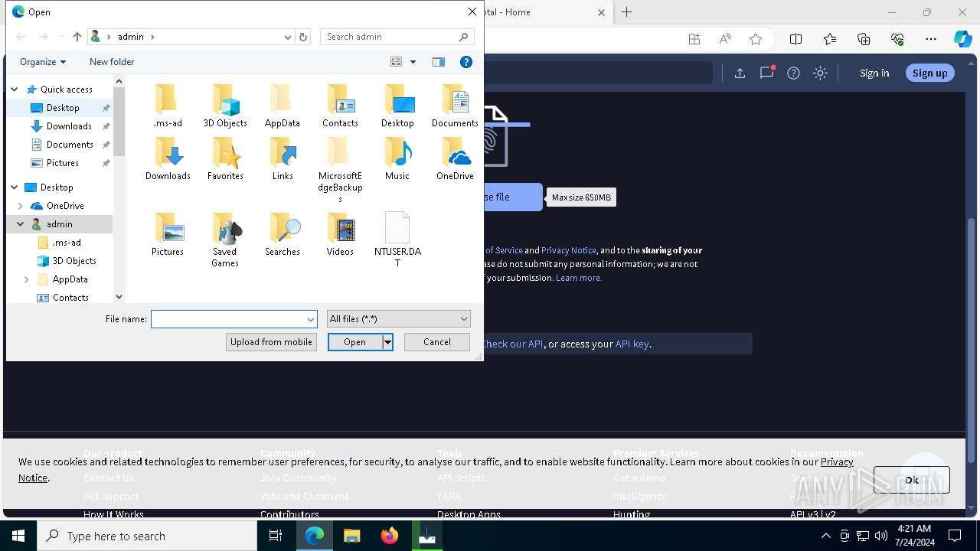
Task: Open the Windows Start menu
Action: pyautogui.click(x=18, y=536)
